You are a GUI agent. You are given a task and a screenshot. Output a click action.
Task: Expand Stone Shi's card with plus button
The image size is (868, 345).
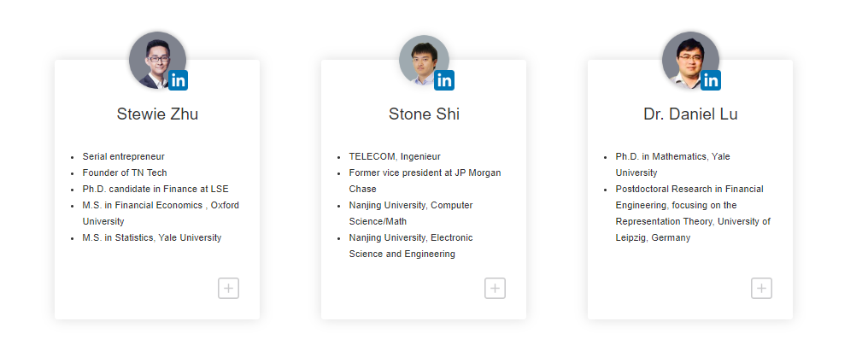click(x=495, y=289)
